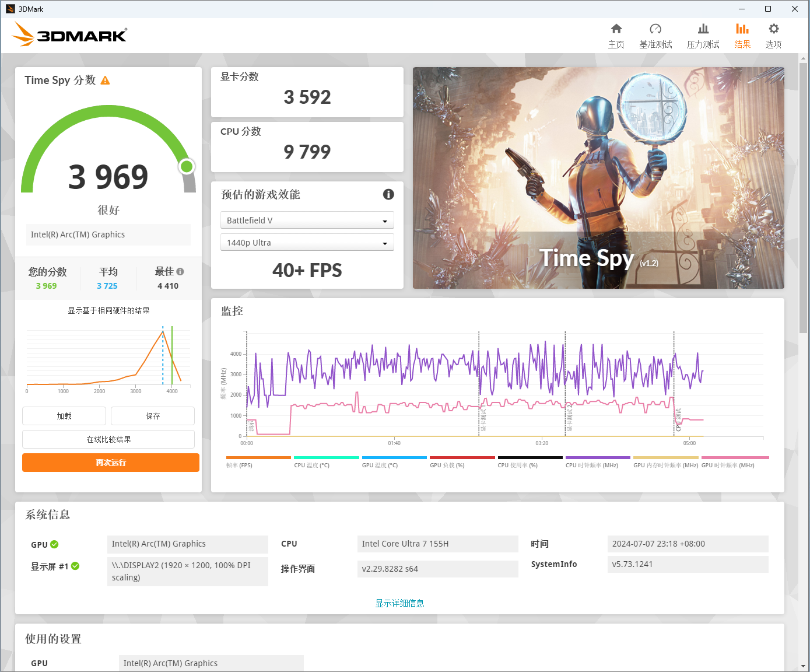Click the CPU 分数 9 799 score card
This screenshot has width=810, height=672.
tap(307, 147)
